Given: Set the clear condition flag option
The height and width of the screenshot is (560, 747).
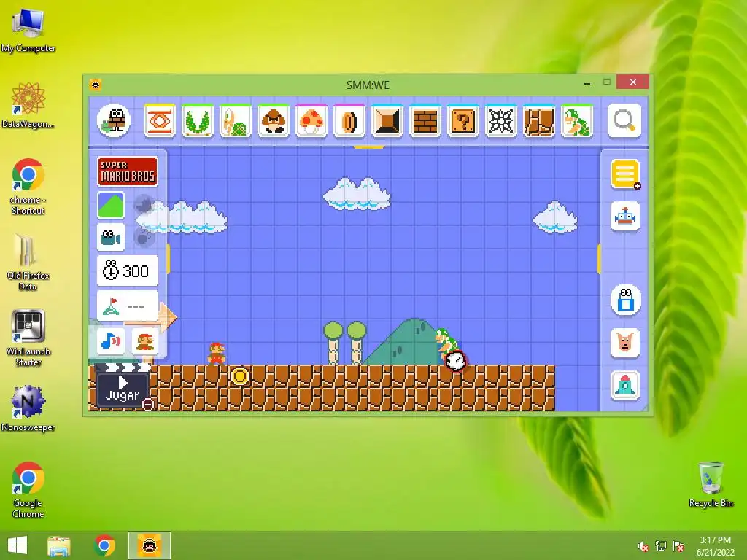Looking at the screenshot, I should [x=127, y=306].
